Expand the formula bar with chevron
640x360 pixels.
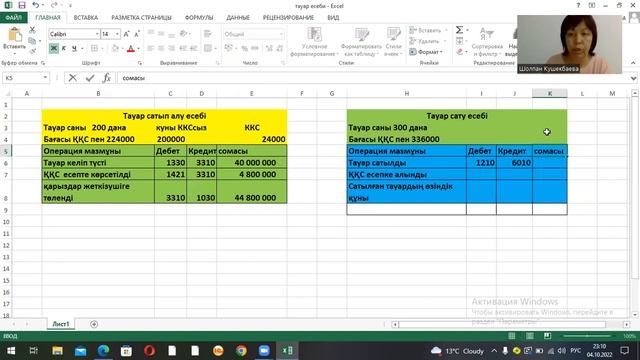coord(633,78)
